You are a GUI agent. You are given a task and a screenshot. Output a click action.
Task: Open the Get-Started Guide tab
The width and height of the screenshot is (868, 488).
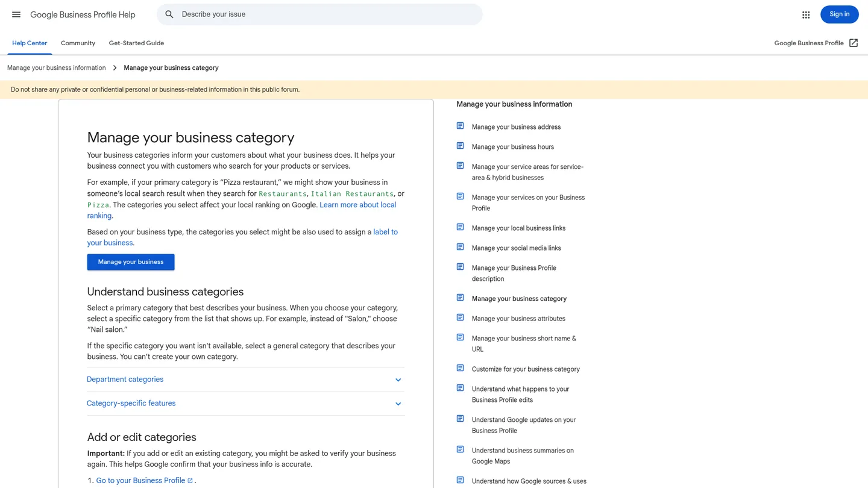tap(136, 43)
